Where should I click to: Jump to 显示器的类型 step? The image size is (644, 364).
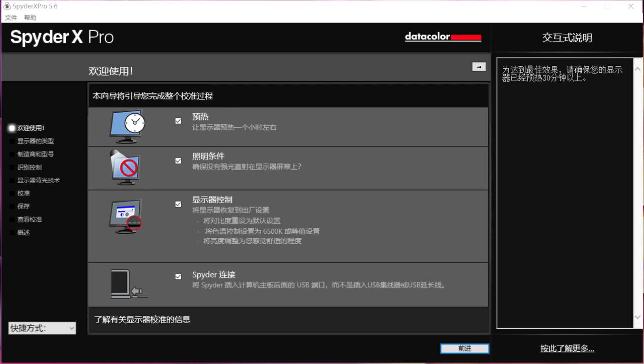coord(35,141)
